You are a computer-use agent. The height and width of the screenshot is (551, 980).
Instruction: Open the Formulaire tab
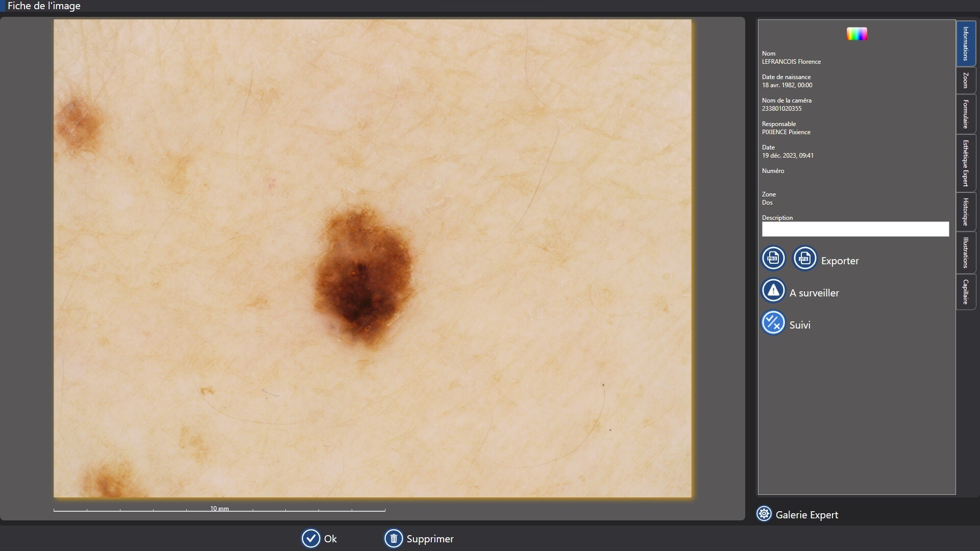966,114
